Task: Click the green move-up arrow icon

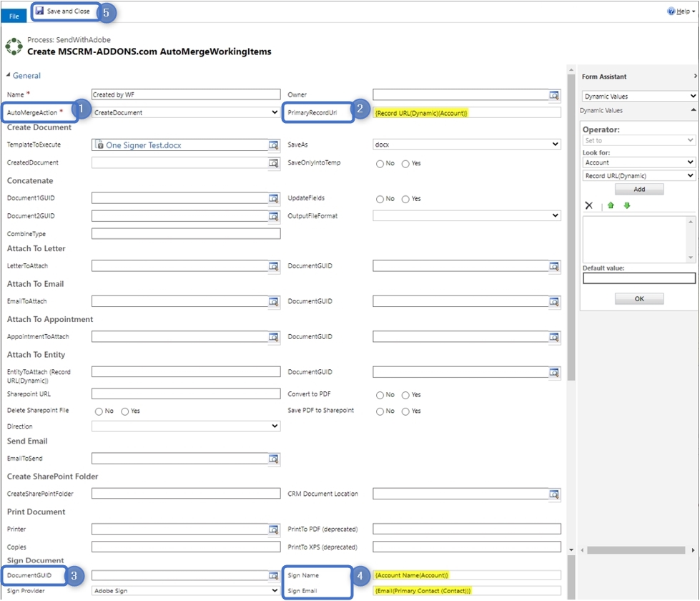Action: pyautogui.click(x=611, y=205)
